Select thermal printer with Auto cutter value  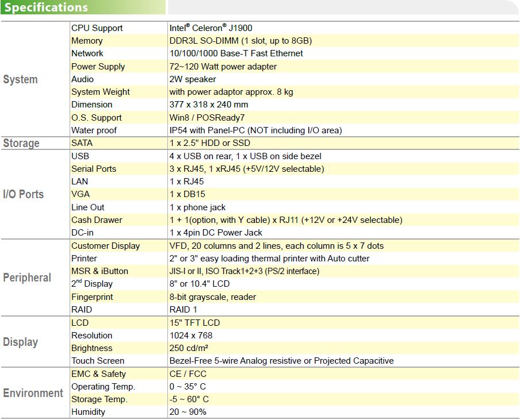269,259
